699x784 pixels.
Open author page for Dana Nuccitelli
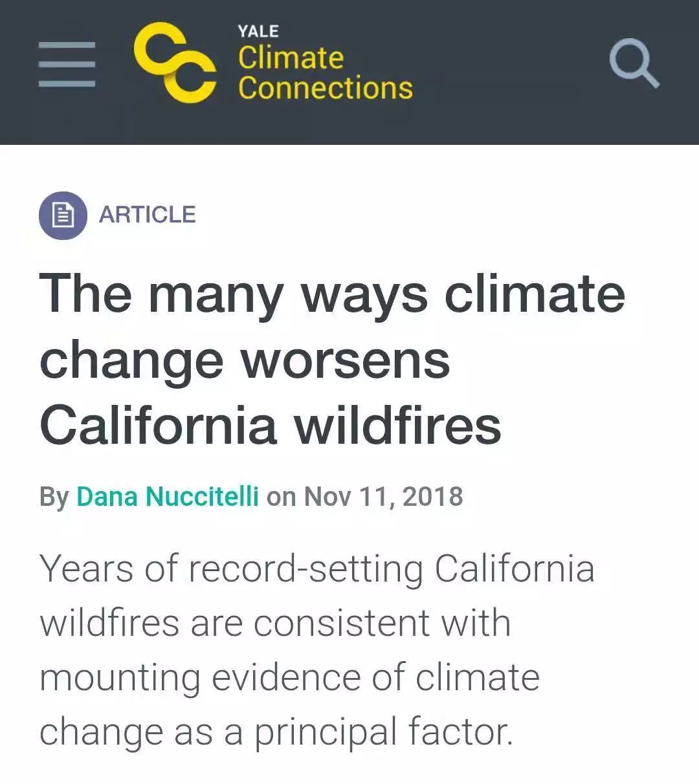click(168, 497)
